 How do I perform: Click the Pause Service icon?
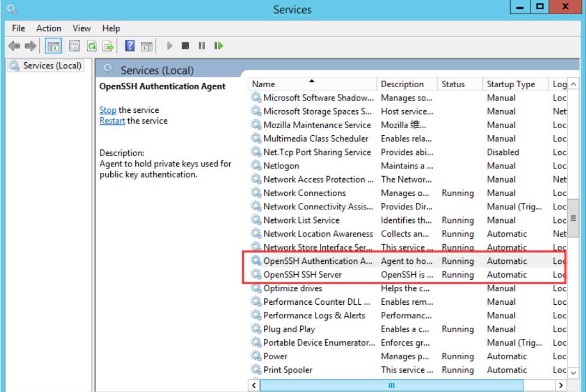(x=202, y=46)
